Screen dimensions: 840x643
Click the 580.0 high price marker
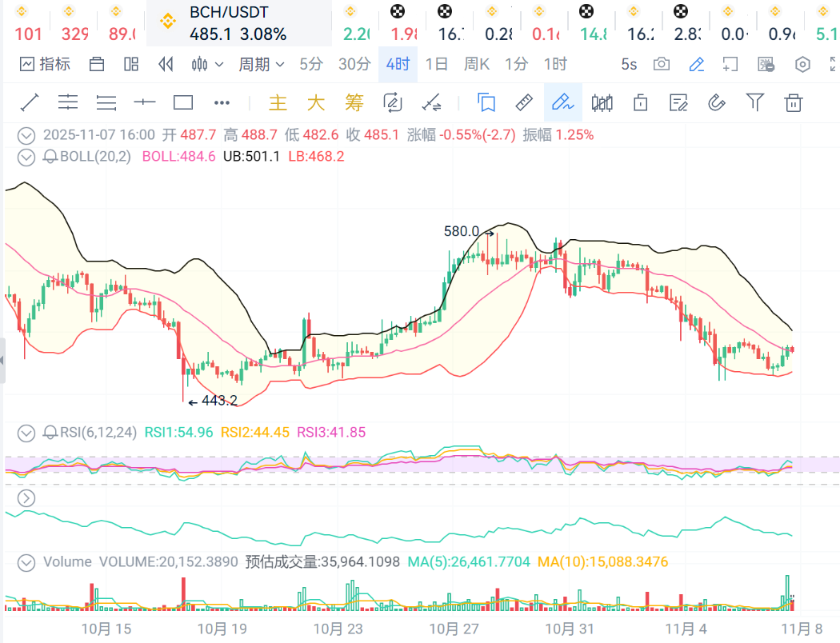462,231
